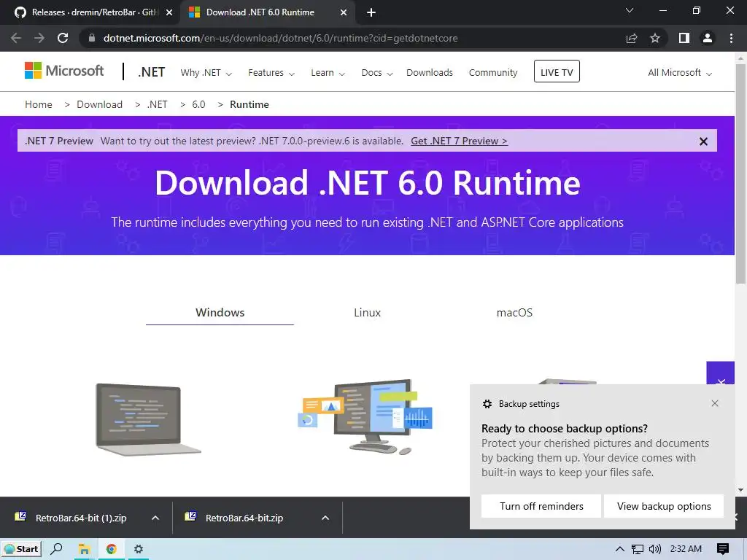Screen dimensions: 747x560
Task: Expand the Why .NET menu
Action: [x=206, y=73]
